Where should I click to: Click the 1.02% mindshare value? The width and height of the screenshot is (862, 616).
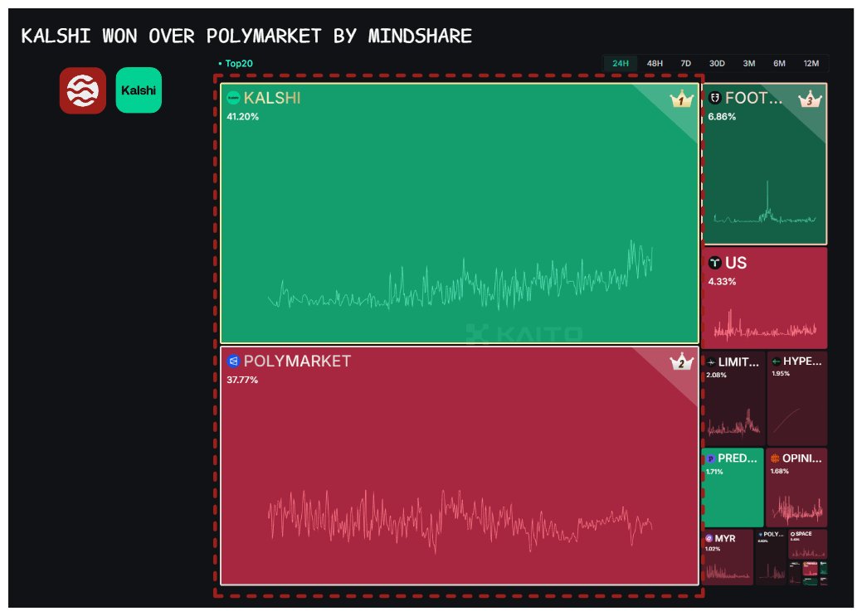point(713,549)
